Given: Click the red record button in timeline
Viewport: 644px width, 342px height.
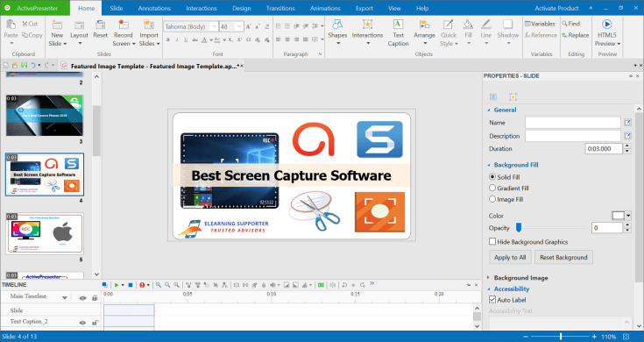Looking at the screenshot, I should [142, 285].
